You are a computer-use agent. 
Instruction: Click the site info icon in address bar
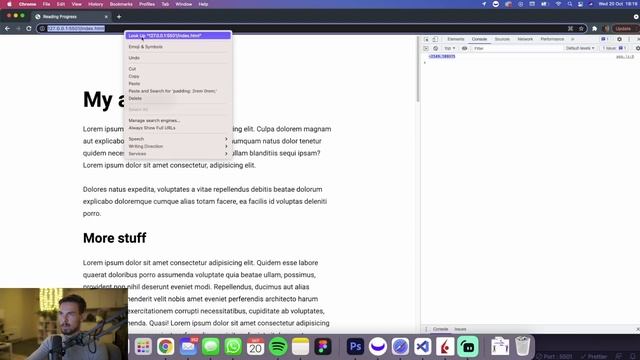pyautogui.click(x=42, y=29)
